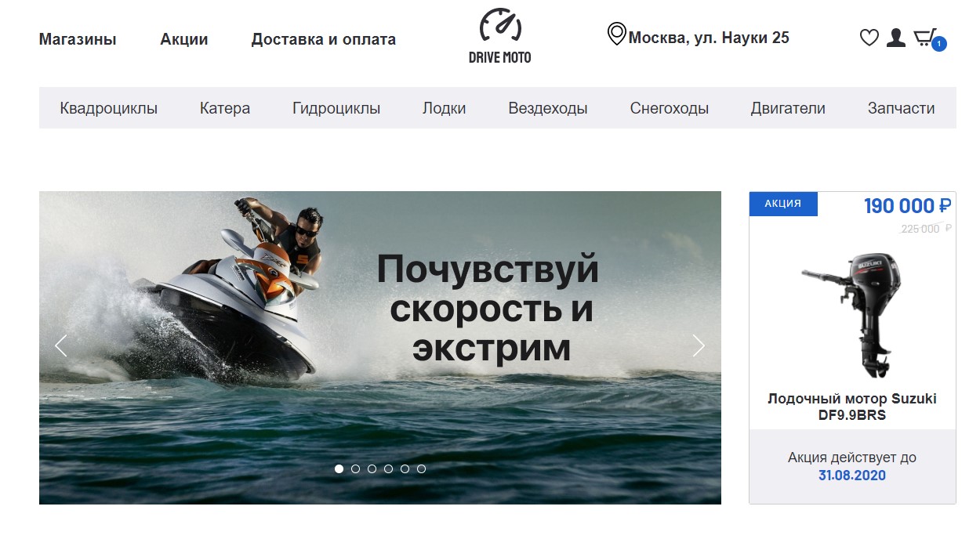980x557 pixels.
Task: Open the user account icon
Action: [x=896, y=38]
